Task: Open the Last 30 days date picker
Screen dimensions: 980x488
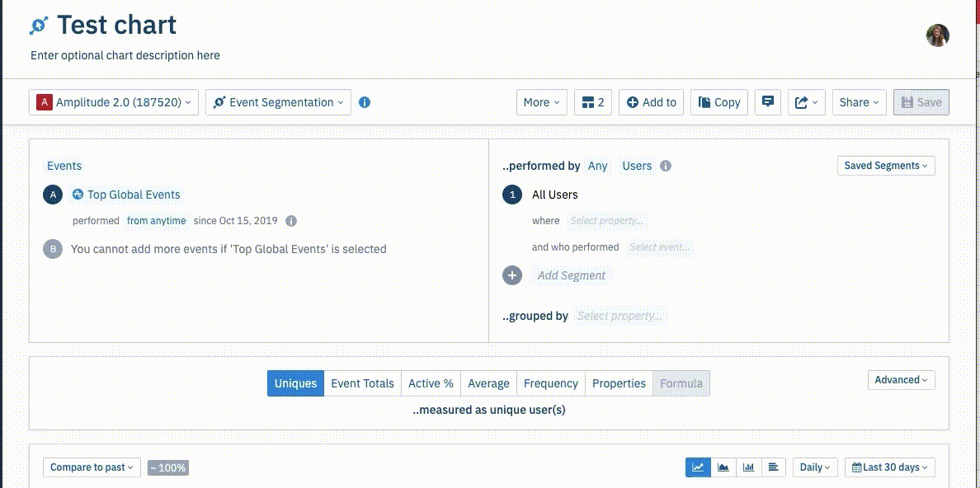Action: 889,467
